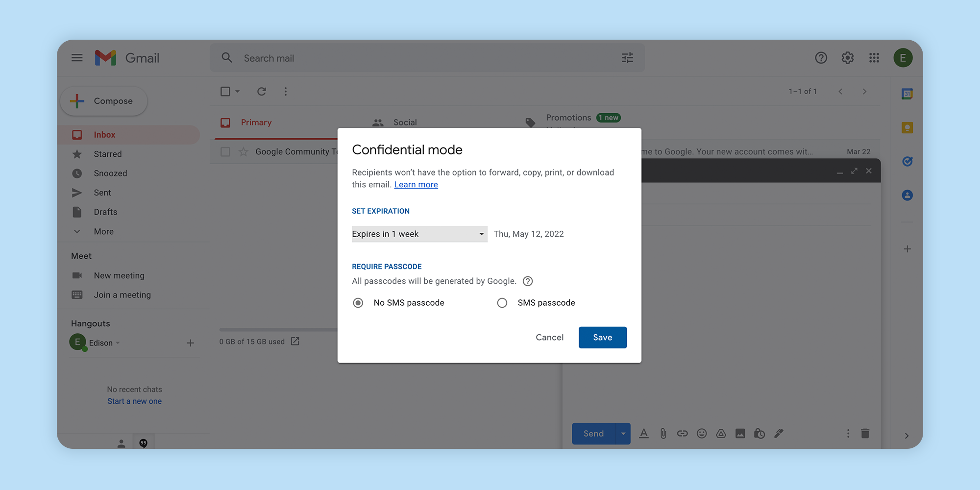Add a Hangouts contact plus icon
Viewport: 980px width, 490px height.
(x=190, y=343)
